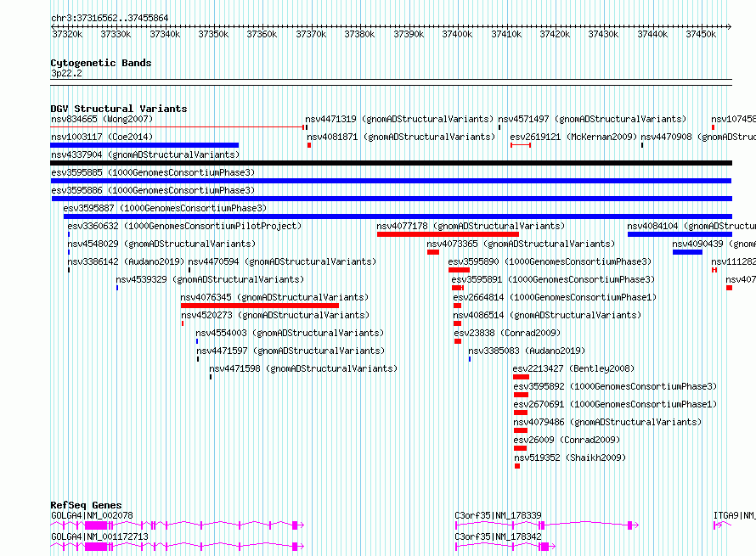
Task: Open the nsv4077178 variant label
Action: coord(471,226)
